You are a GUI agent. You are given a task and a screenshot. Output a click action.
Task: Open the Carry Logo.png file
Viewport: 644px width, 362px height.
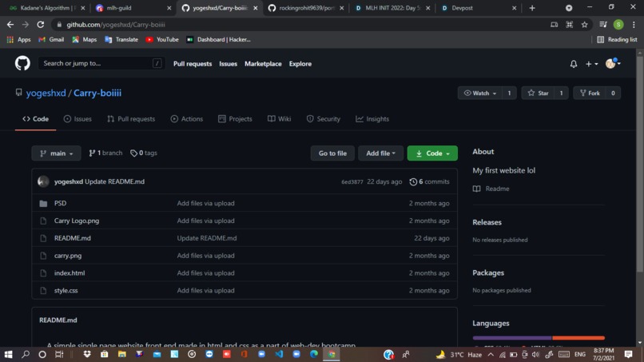point(77,221)
